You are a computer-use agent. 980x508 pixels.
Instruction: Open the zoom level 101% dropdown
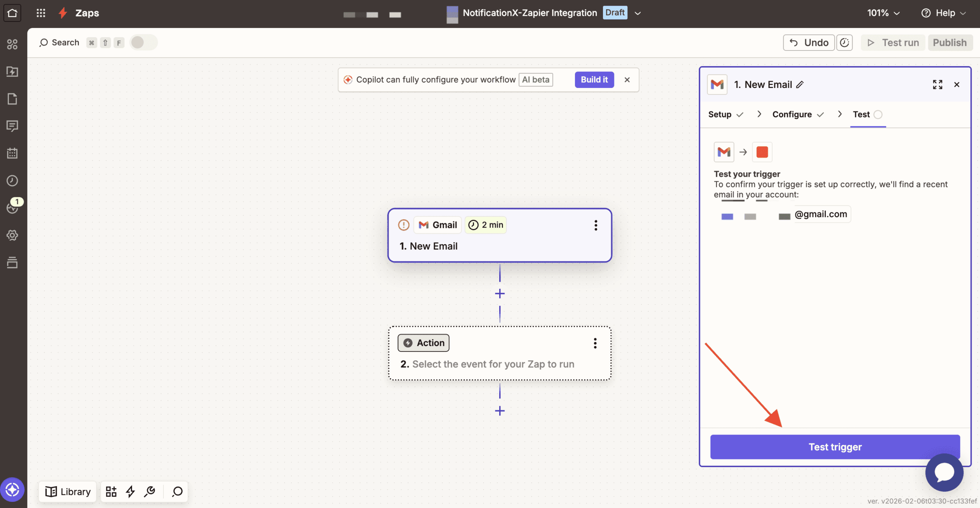[x=883, y=13]
